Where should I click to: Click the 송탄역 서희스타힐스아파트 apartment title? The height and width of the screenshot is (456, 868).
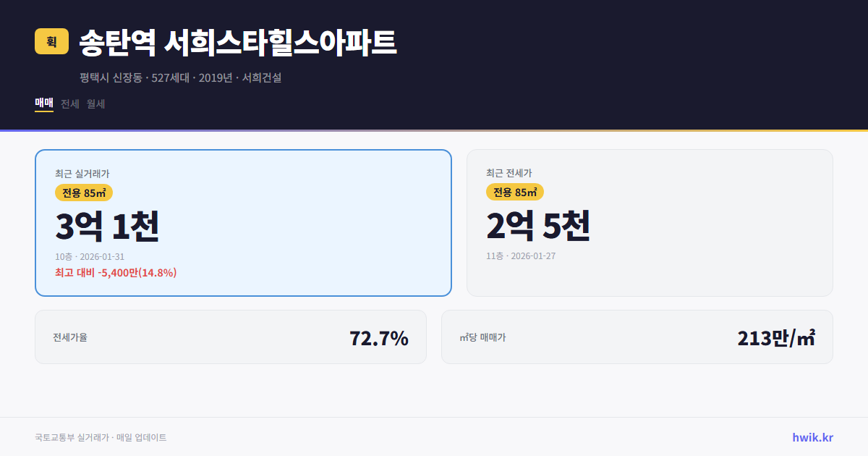237,43
